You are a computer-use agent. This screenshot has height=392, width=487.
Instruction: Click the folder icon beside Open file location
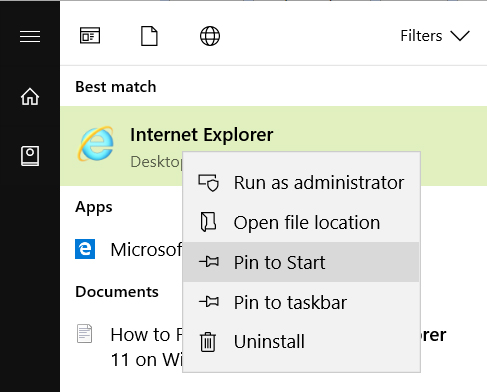click(209, 222)
